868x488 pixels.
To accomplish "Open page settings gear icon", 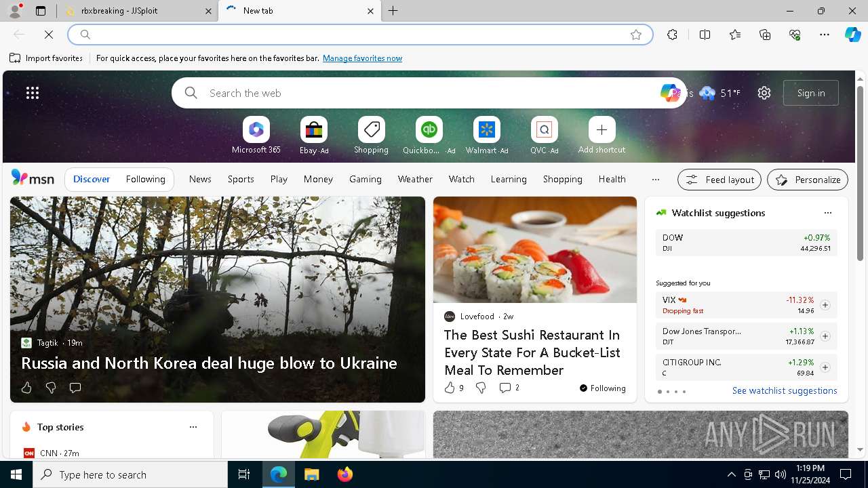I will [764, 93].
